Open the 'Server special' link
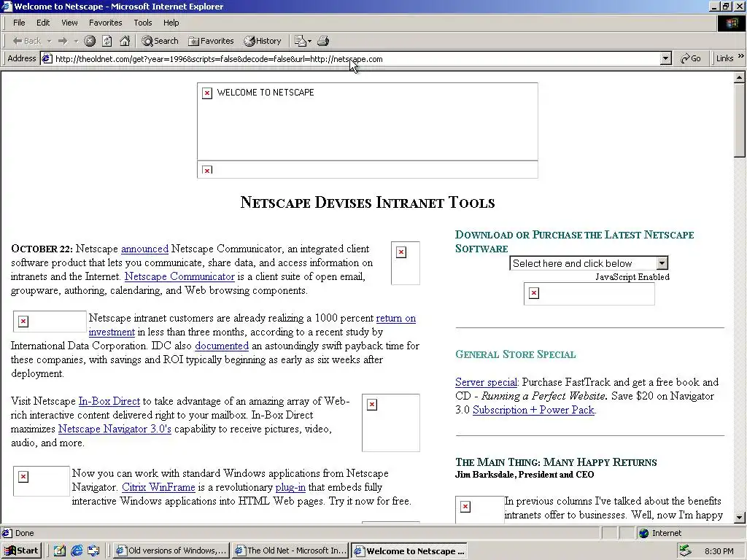747x560 pixels. click(x=486, y=382)
